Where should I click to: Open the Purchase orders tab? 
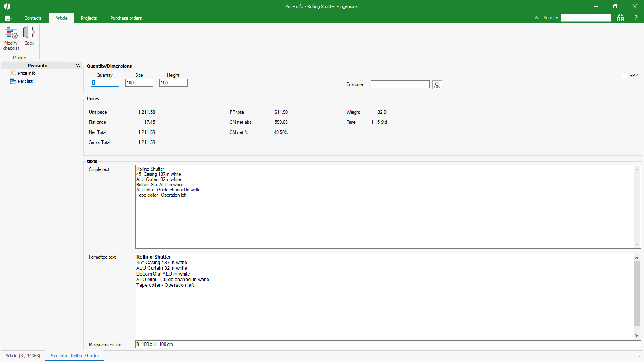pyautogui.click(x=126, y=18)
